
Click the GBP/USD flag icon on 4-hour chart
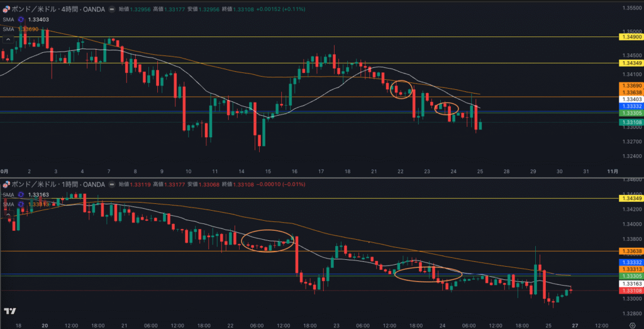coord(8,9)
